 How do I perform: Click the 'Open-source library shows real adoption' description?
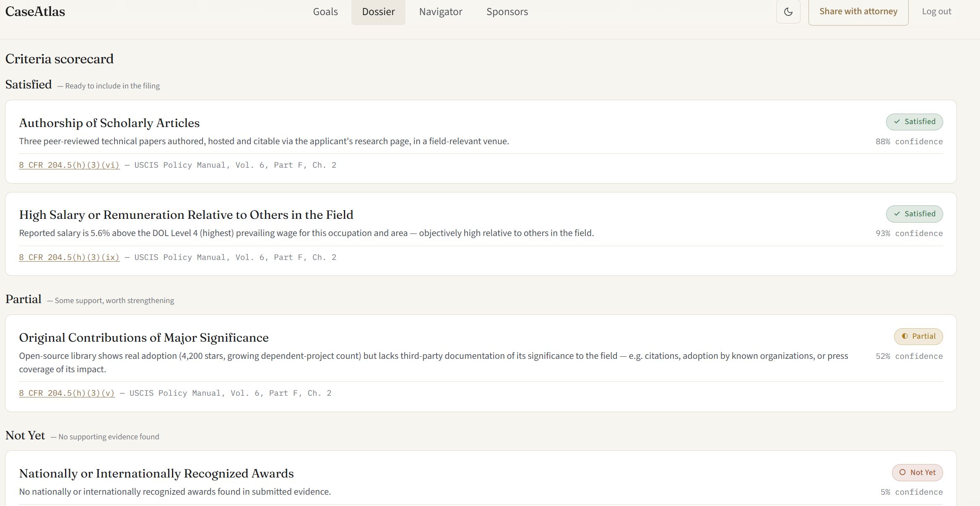(x=434, y=363)
